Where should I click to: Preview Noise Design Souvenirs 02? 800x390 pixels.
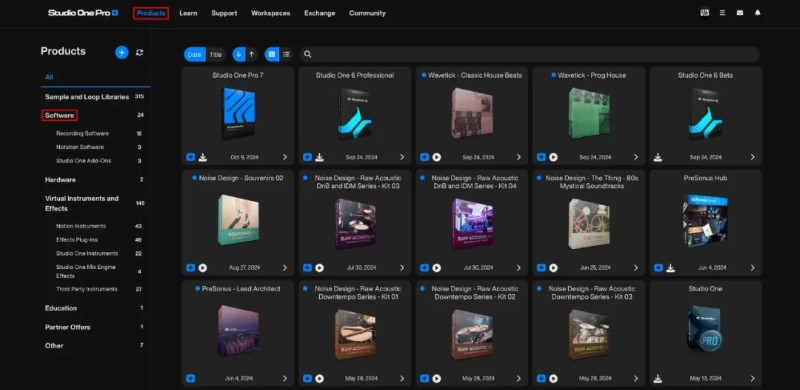click(203, 267)
